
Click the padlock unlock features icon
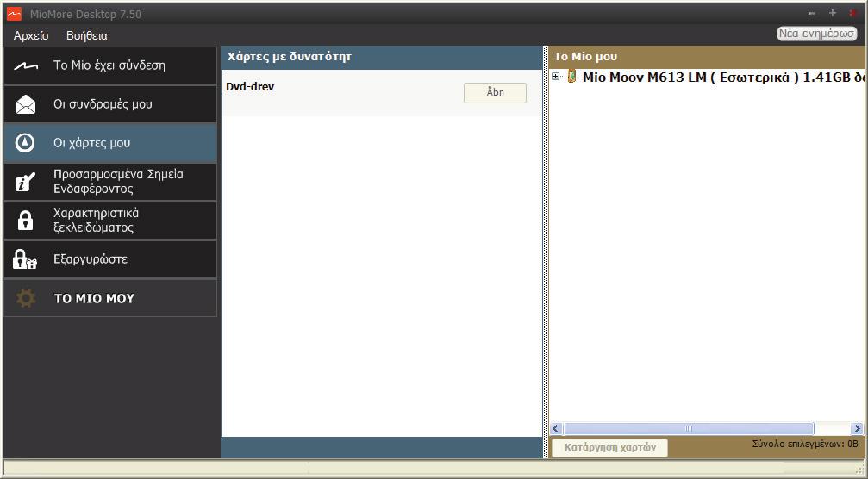coord(25,221)
